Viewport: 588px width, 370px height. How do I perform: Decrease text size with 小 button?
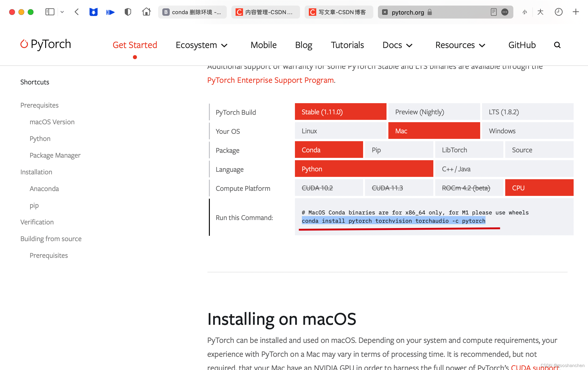click(x=524, y=12)
